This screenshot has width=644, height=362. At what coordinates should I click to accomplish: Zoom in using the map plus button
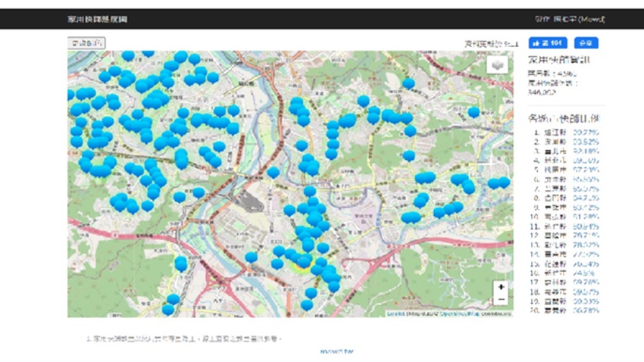pyautogui.click(x=502, y=288)
